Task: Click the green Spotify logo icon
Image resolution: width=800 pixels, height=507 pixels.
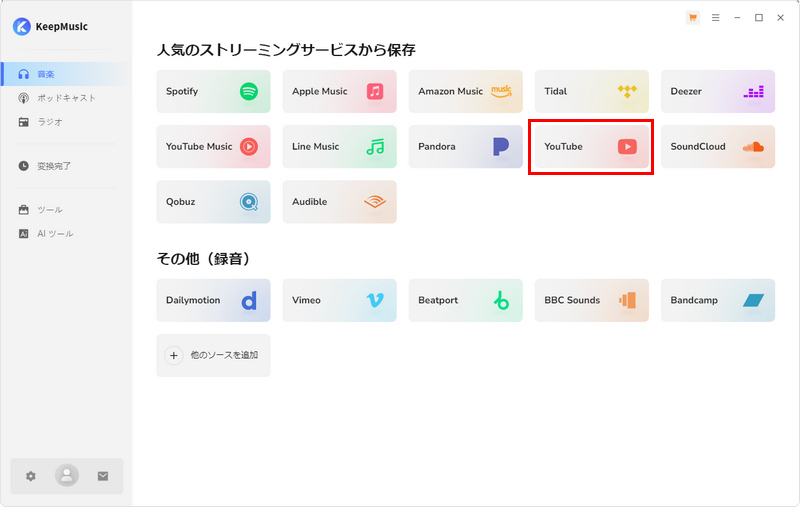Action: pyautogui.click(x=249, y=91)
